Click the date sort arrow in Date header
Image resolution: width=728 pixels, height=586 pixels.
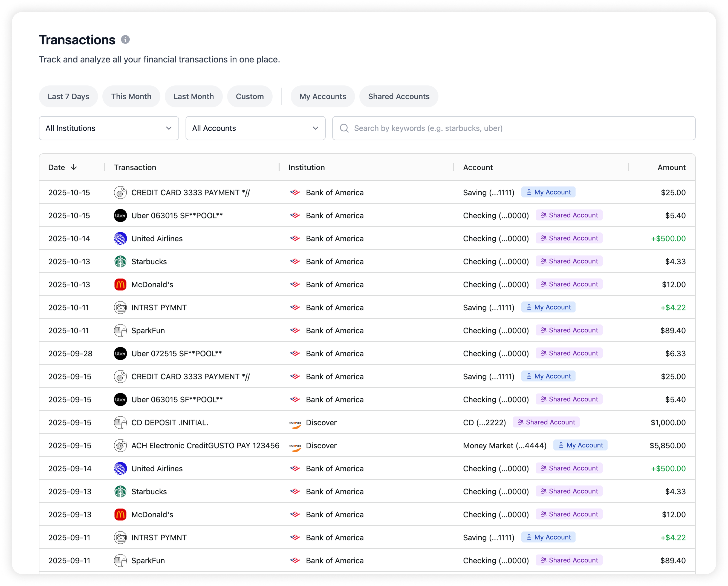click(74, 167)
